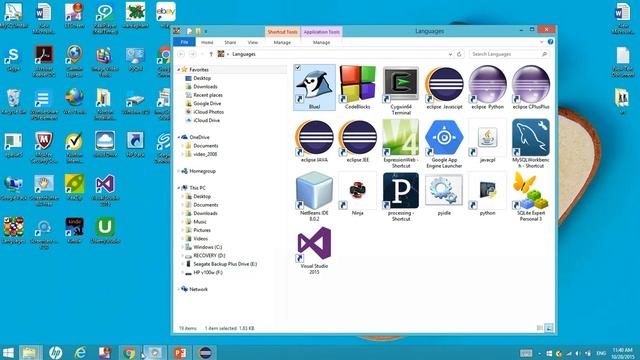This screenshot has width=640, height=360.
Task: Select video_2008 under OneDrive
Action: pyautogui.click(x=205, y=154)
